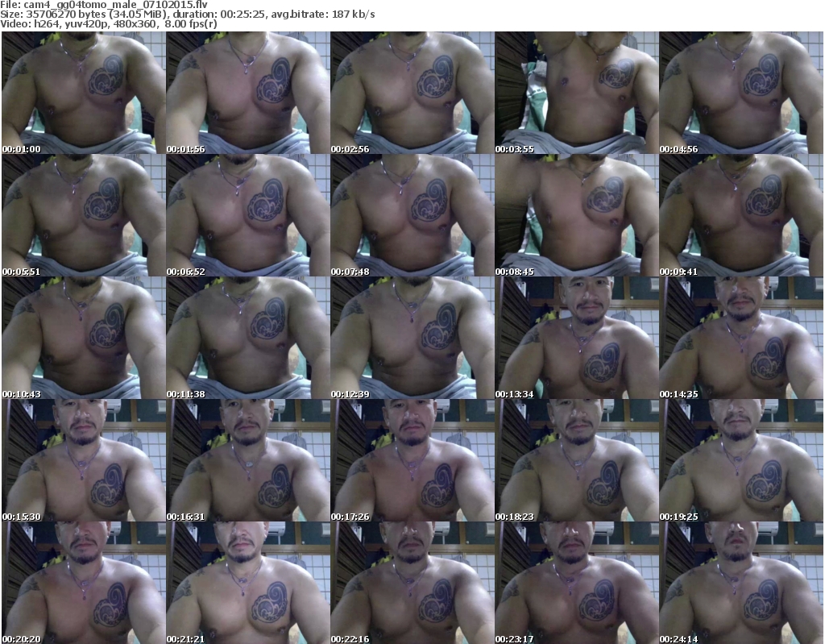825x644 pixels.
Task: Choose the thumbnail stamped 00:16:31
Action: pos(248,460)
